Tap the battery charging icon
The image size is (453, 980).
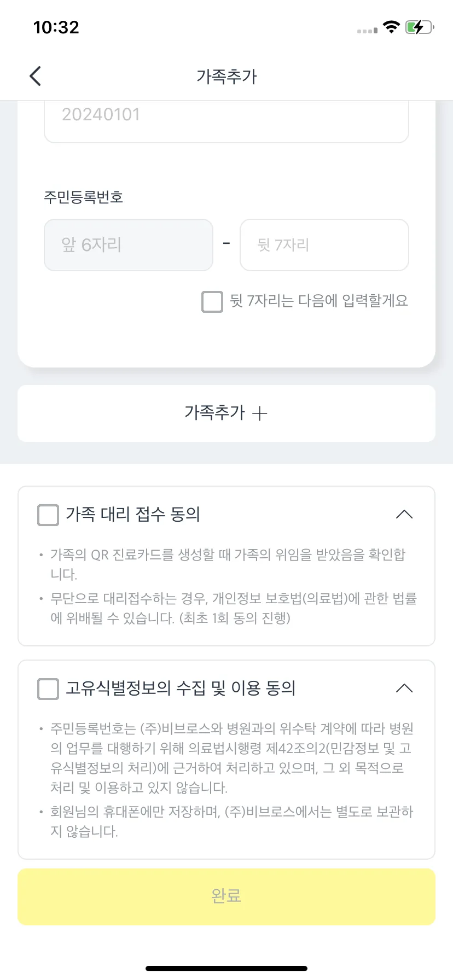(x=420, y=27)
